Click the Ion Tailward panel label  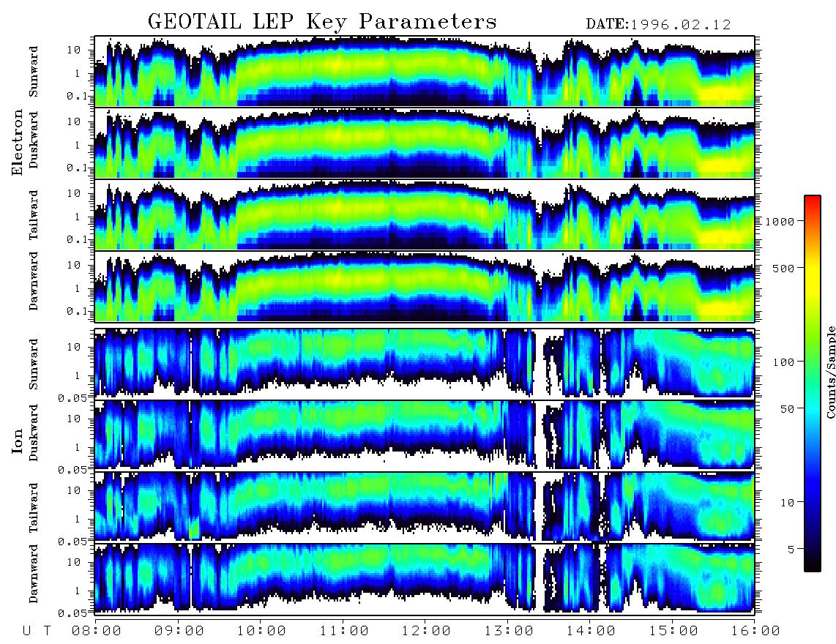pyautogui.click(x=34, y=507)
